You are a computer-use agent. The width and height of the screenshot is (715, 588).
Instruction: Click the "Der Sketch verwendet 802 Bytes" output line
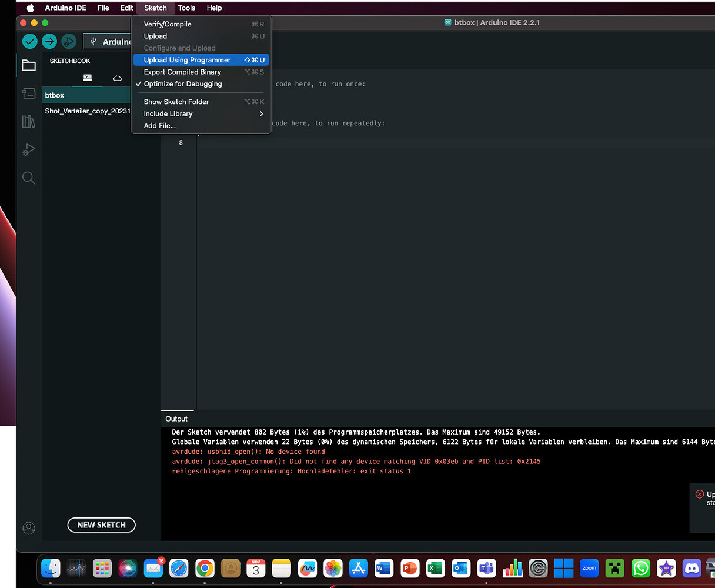tap(356, 432)
